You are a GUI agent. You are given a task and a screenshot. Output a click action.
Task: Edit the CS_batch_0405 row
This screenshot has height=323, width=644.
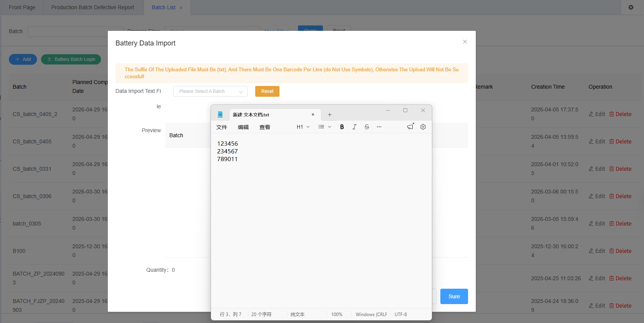pos(597,141)
